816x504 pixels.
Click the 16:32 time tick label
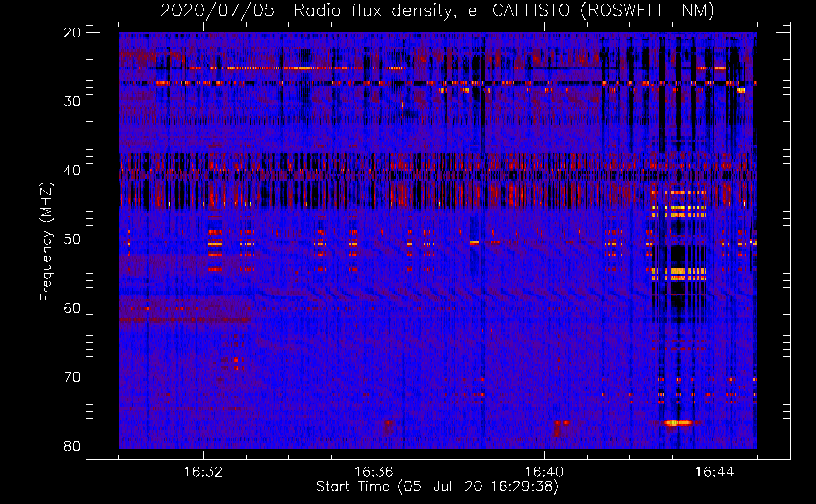click(x=203, y=472)
